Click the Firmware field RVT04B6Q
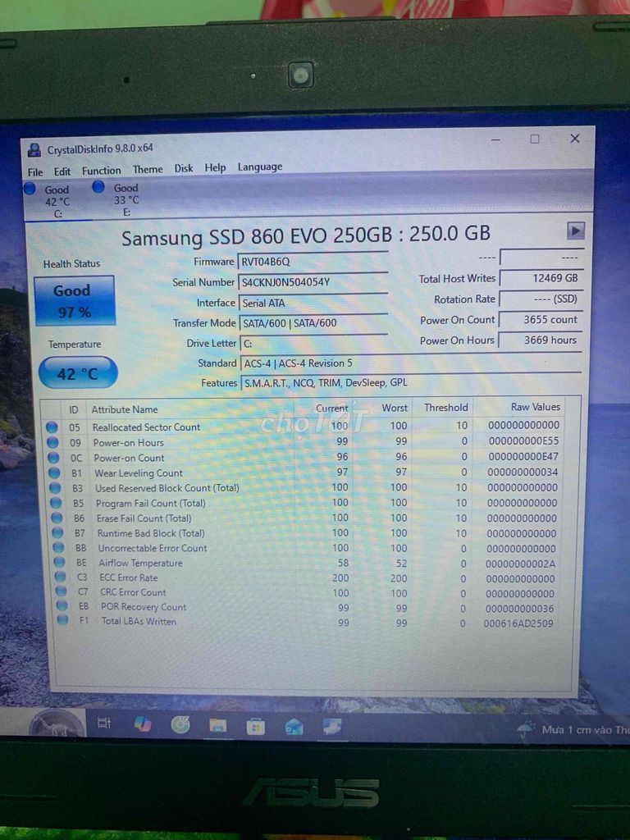This screenshot has height=840, width=630. (x=313, y=262)
